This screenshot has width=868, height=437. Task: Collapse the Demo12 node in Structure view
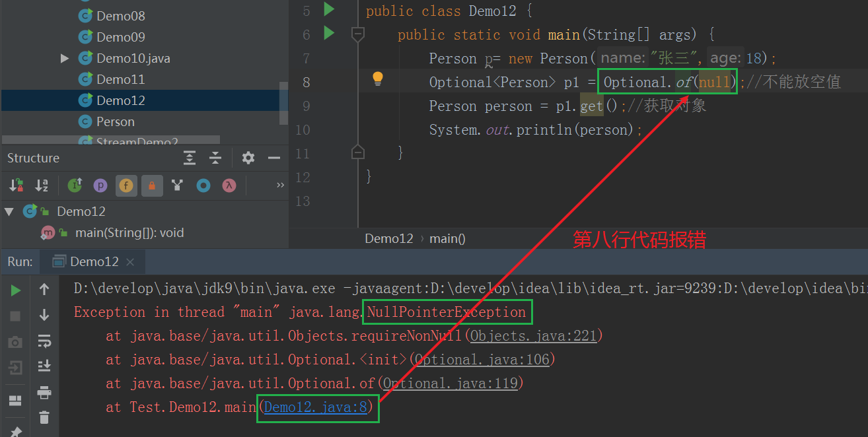9,211
